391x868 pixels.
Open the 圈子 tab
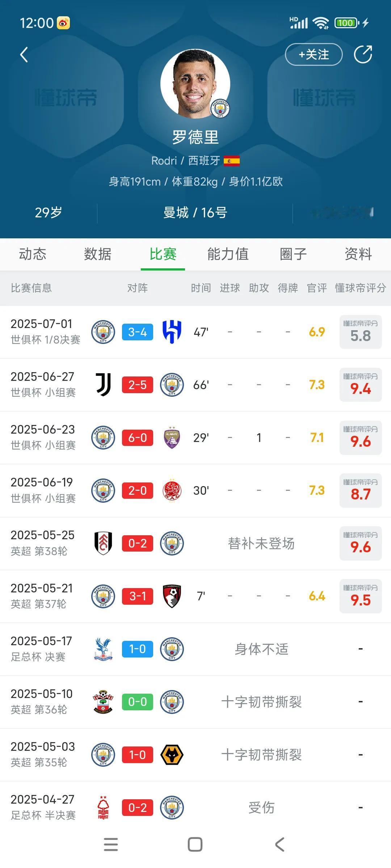pos(293,254)
